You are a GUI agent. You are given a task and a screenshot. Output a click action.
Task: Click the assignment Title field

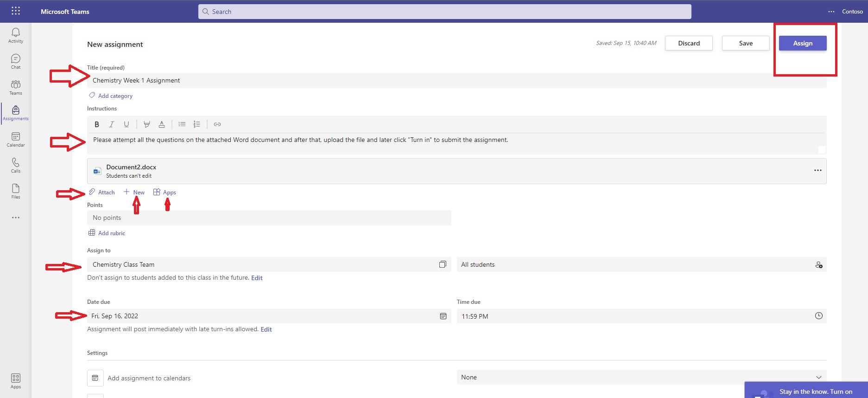point(456,80)
